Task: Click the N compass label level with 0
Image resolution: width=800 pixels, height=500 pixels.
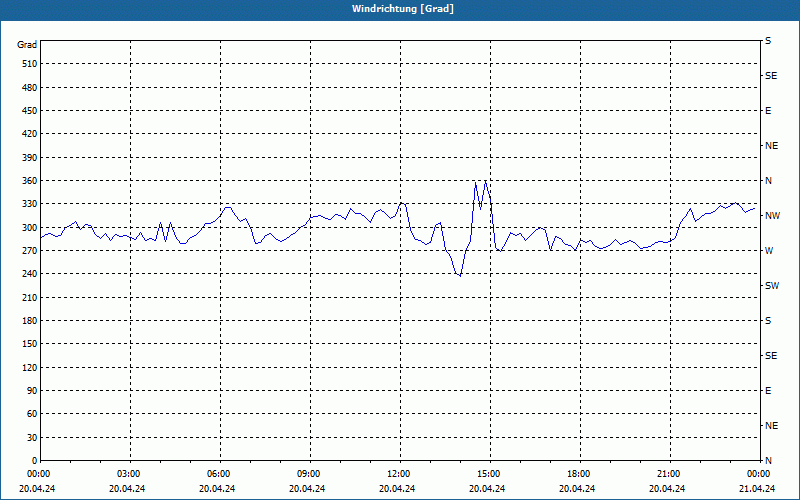Action: 768,461
